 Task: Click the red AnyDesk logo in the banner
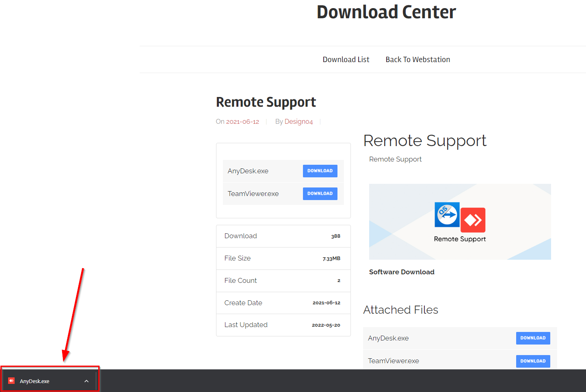(x=473, y=220)
